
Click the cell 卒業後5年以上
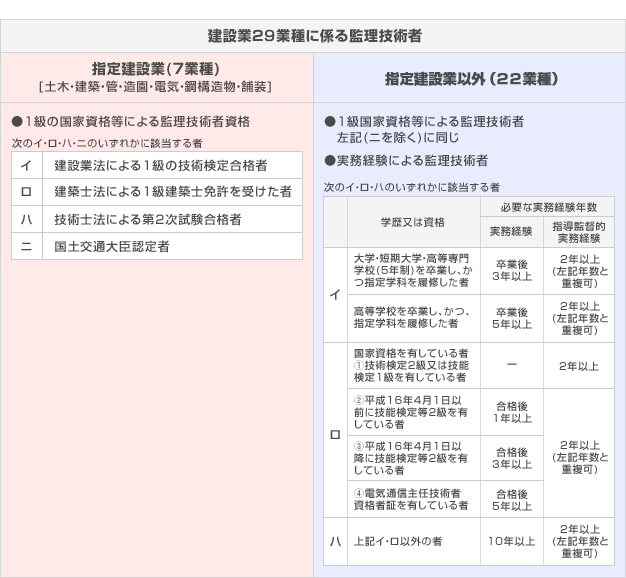(x=512, y=318)
